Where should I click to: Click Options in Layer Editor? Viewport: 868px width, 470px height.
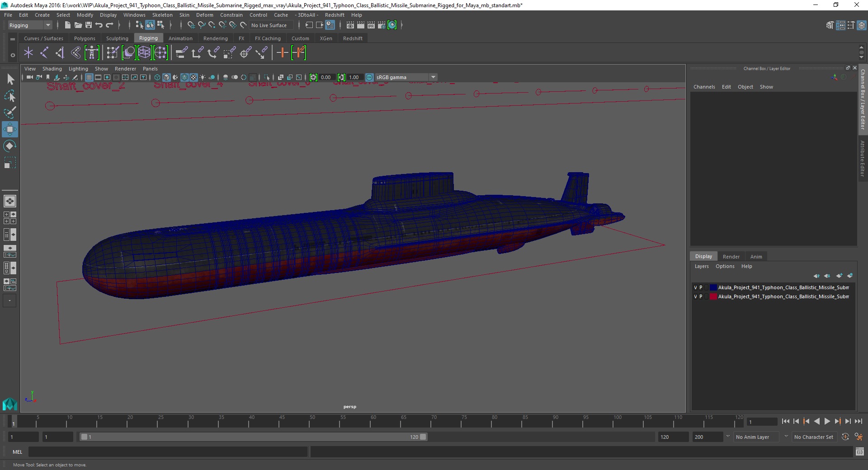[x=725, y=266]
